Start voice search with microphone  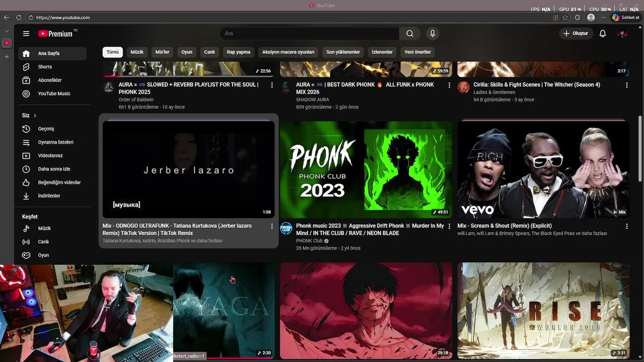coord(432,34)
